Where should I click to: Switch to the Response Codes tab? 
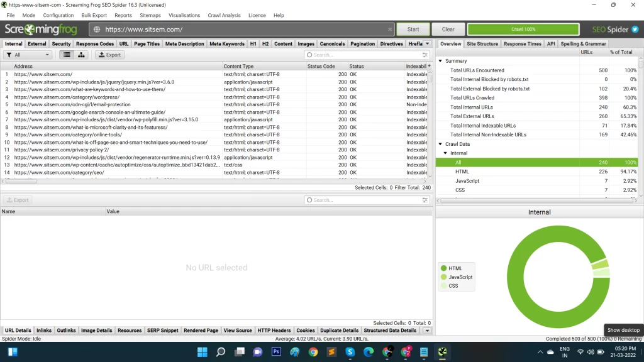(95, 43)
